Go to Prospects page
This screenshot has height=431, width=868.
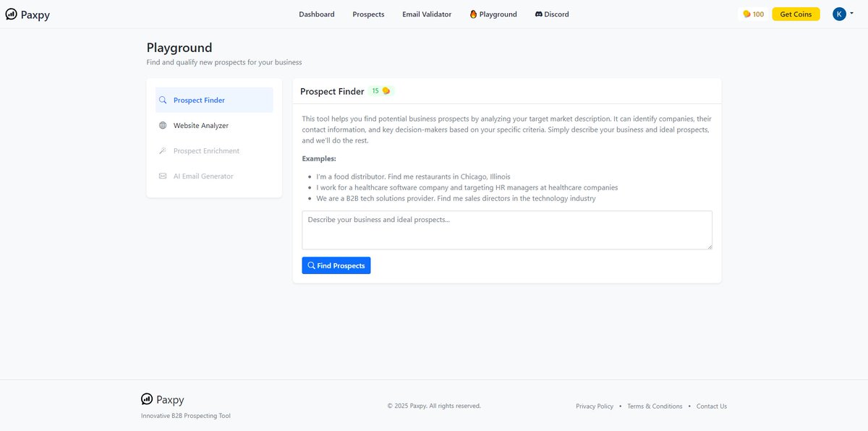click(x=368, y=14)
